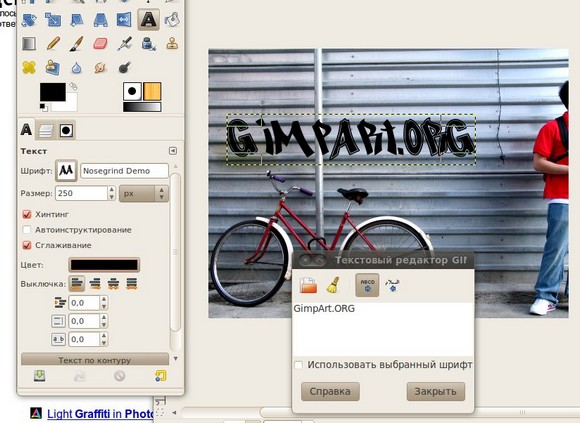Set fill justification
This screenshot has width=580, height=423.
pos(132,284)
